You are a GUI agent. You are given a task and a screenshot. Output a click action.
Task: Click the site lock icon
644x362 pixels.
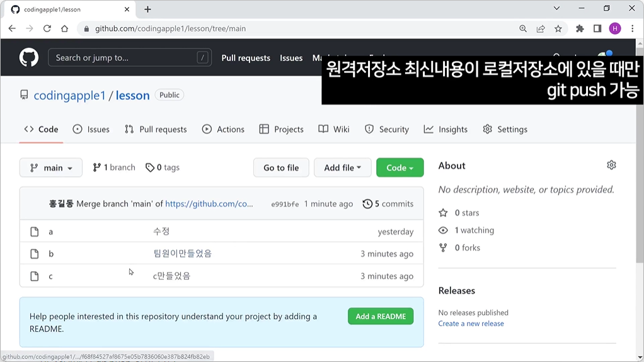(86, 29)
